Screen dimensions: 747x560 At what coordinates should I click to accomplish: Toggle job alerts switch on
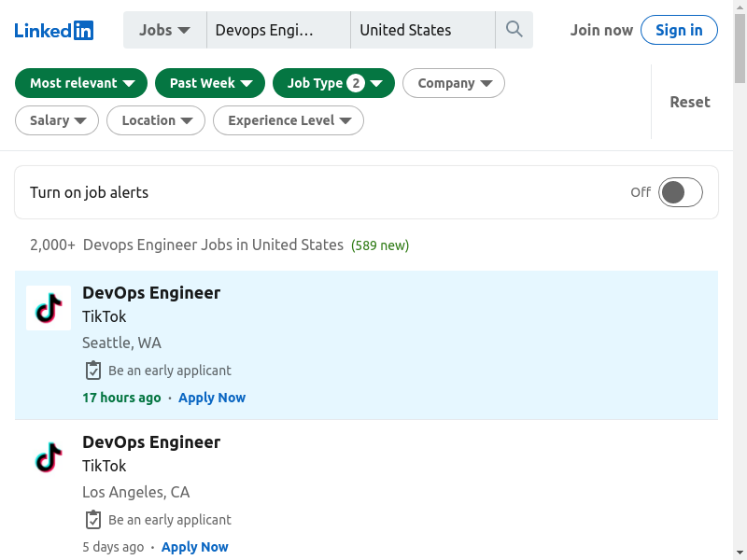click(680, 192)
